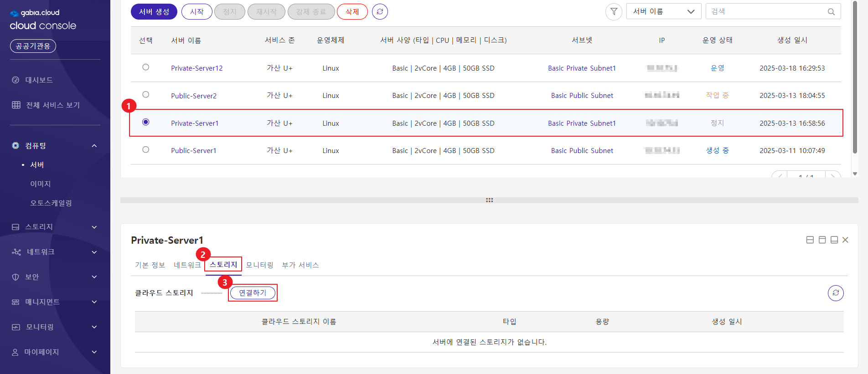Click the vertical scrollbar of server list
868x374 pixels.
click(x=855, y=77)
